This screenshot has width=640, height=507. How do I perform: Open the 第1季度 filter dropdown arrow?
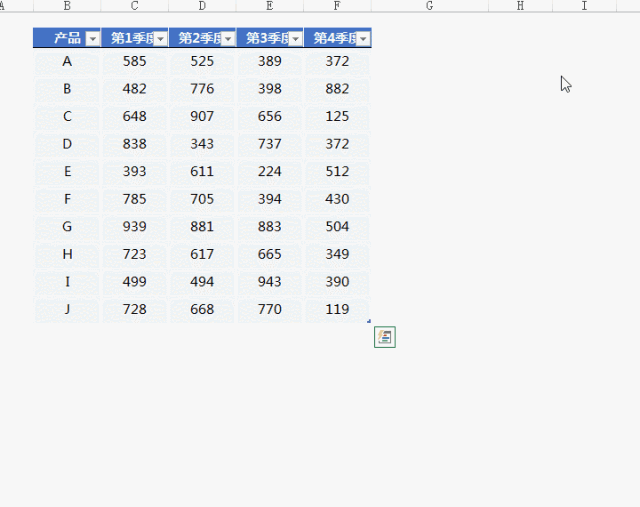click(160, 39)
